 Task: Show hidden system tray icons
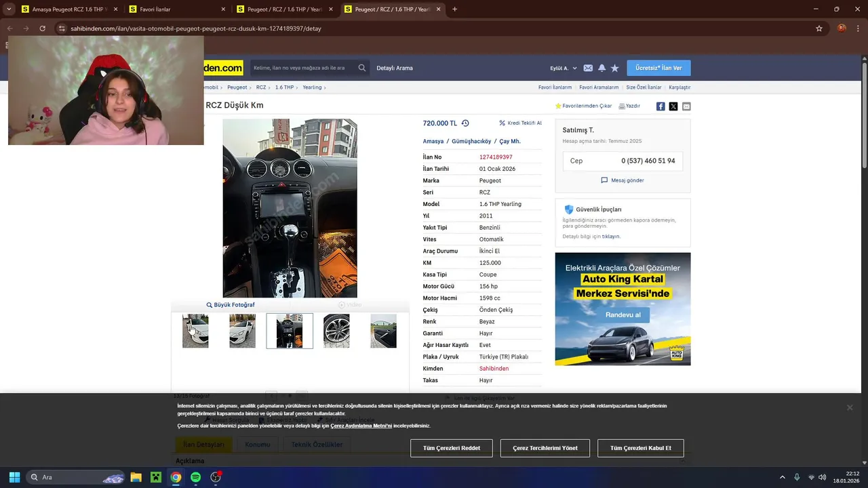[x=782, y=477]
